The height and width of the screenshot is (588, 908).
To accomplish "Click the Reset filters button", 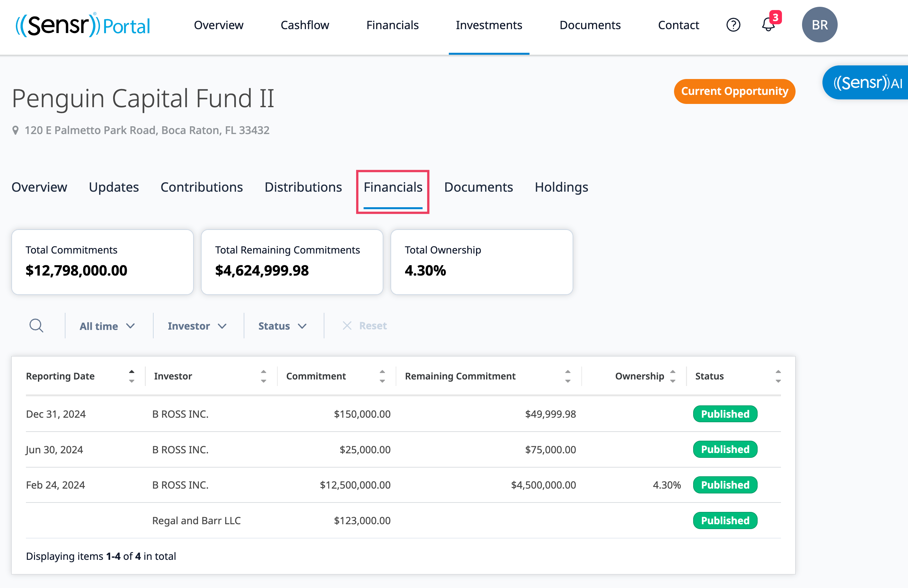I will click(365, 326).
